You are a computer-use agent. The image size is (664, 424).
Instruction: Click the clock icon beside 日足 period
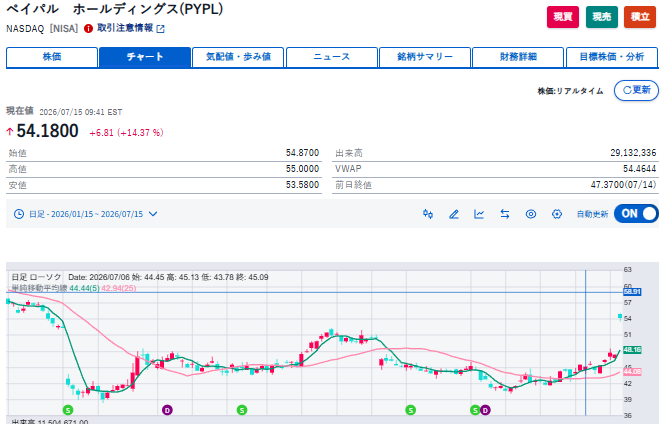[x=19, y=214]
